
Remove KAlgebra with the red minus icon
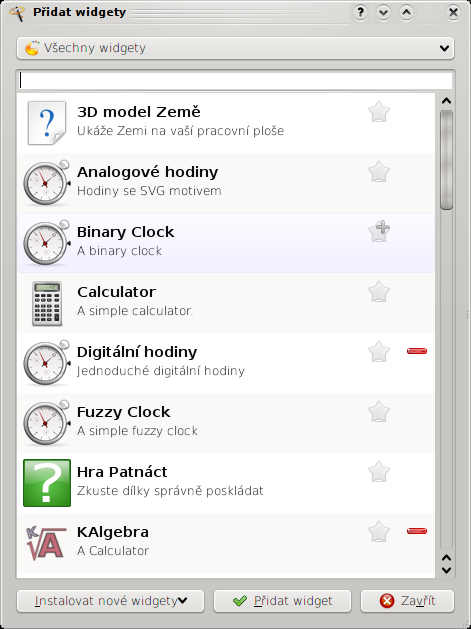click(x=417, y=532)
